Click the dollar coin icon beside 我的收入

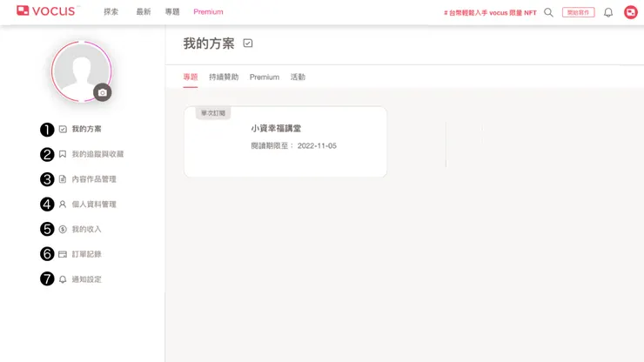click(63, 229)
